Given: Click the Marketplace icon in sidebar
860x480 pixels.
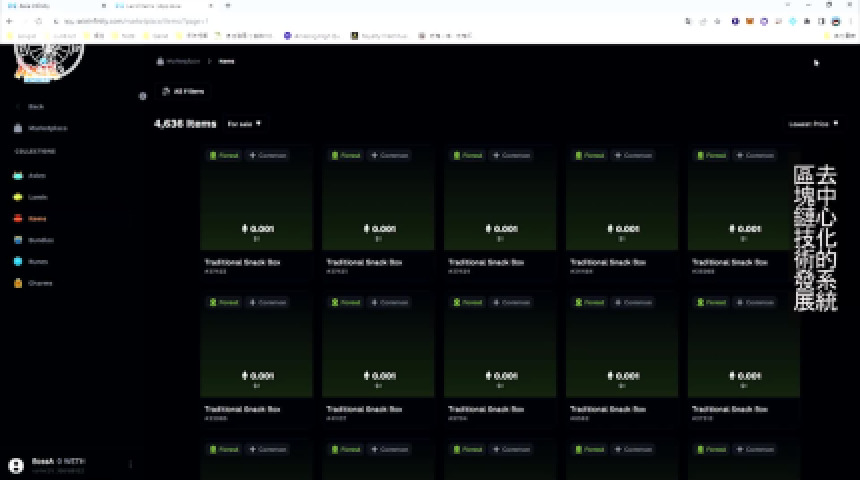Looking at the screenshot, I should 19,128.
